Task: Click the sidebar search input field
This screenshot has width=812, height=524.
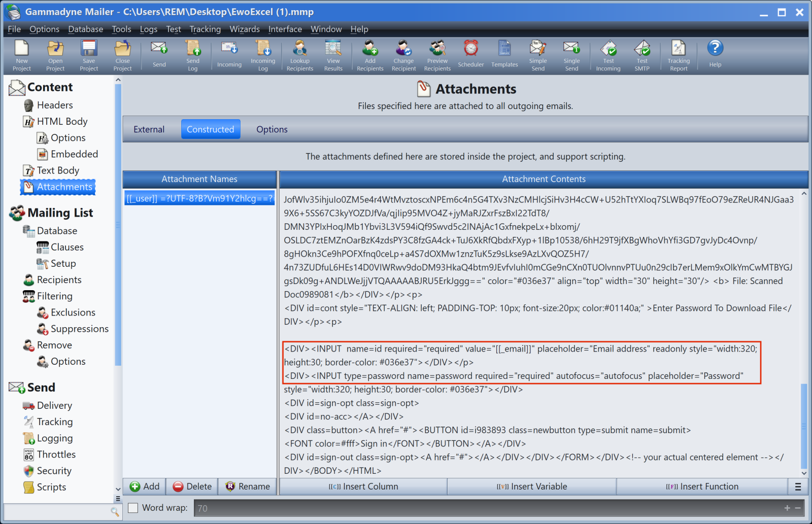Action: tap(57, 512)
